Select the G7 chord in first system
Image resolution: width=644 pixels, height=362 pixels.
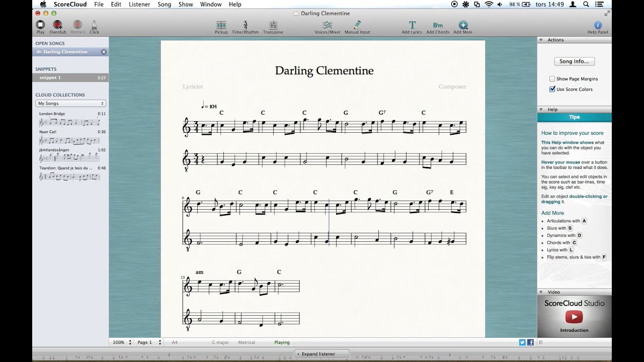click(382, 113)
